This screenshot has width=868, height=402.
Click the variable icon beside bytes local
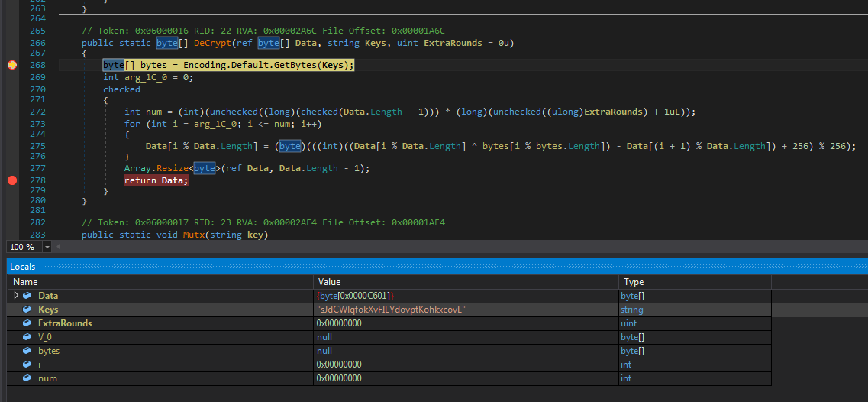tap(27, 351)
